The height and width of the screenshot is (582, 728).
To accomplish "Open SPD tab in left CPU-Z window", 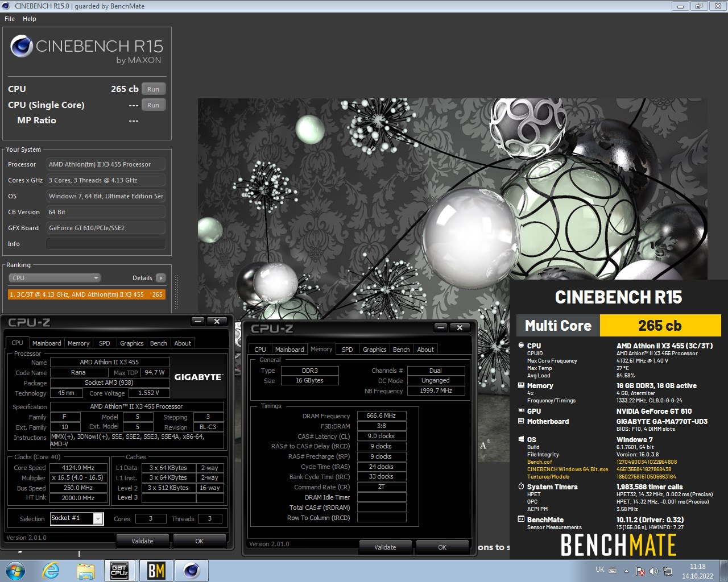I will pyautogui.click(x=105, y=343).
